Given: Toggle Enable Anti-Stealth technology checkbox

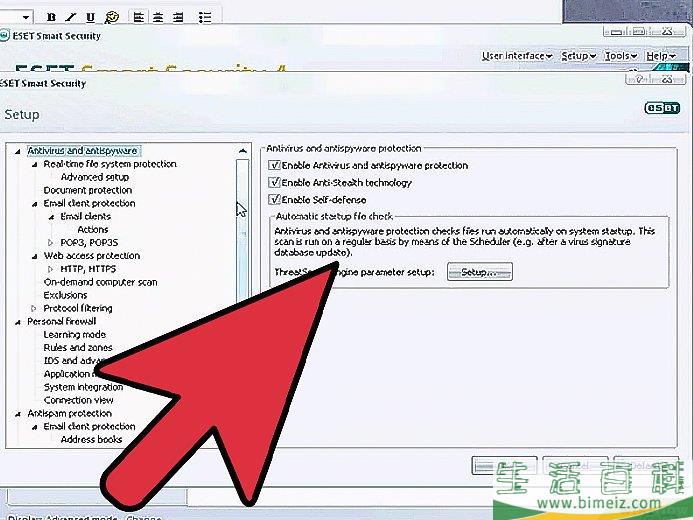Looking at the screenshot, I should click(x=274, y=182).
